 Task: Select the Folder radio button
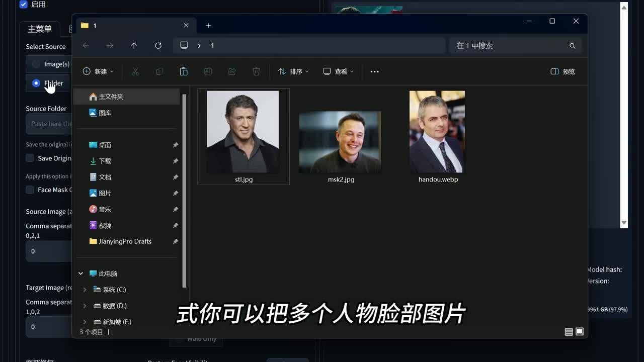tap(36, 83)
